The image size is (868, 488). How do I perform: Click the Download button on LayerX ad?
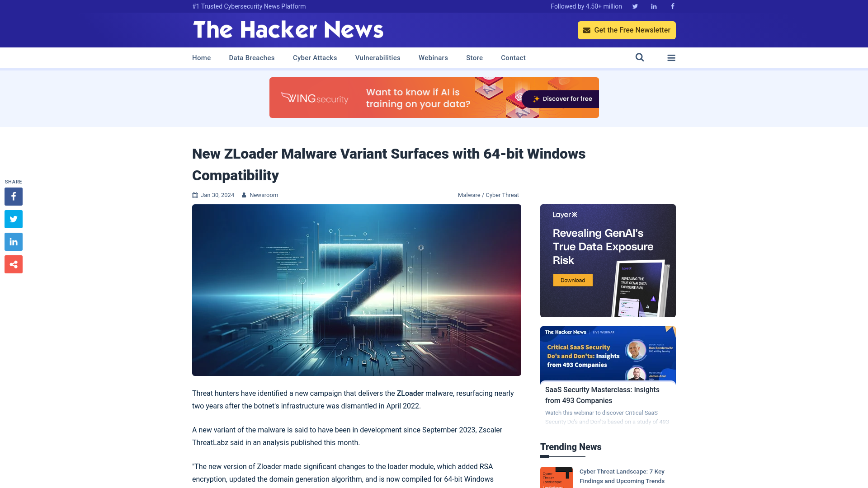572,280
